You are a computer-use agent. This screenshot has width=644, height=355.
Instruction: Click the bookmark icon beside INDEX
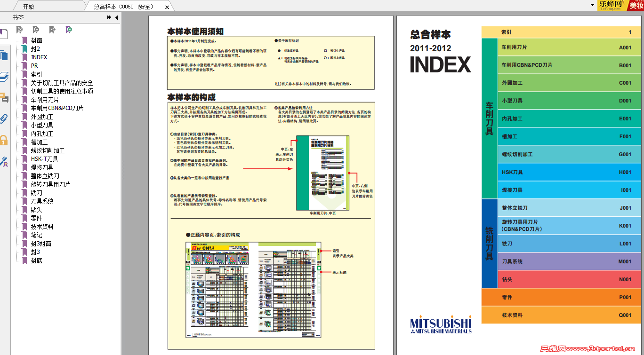coord(24,57)
